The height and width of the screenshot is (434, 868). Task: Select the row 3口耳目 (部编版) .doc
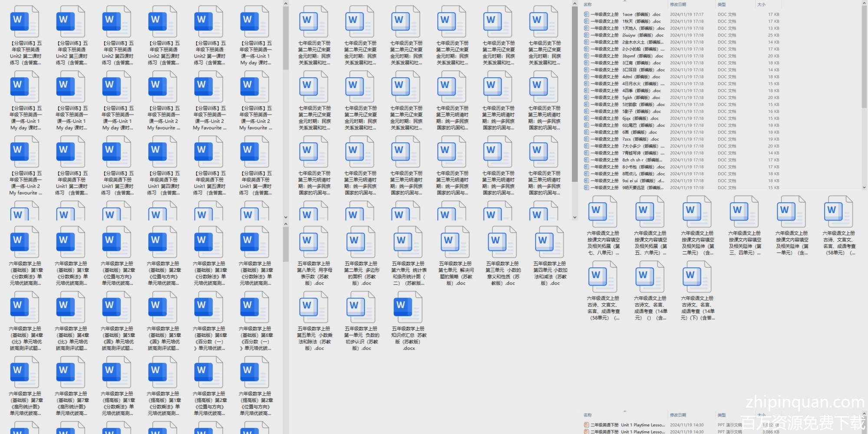tap(681, 70)
